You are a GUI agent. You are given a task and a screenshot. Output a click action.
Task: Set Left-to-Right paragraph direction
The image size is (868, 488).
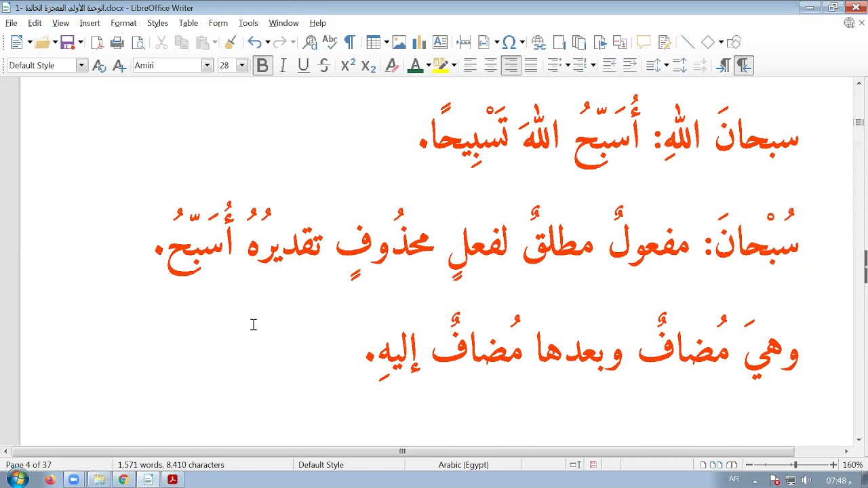coord(724,65)
